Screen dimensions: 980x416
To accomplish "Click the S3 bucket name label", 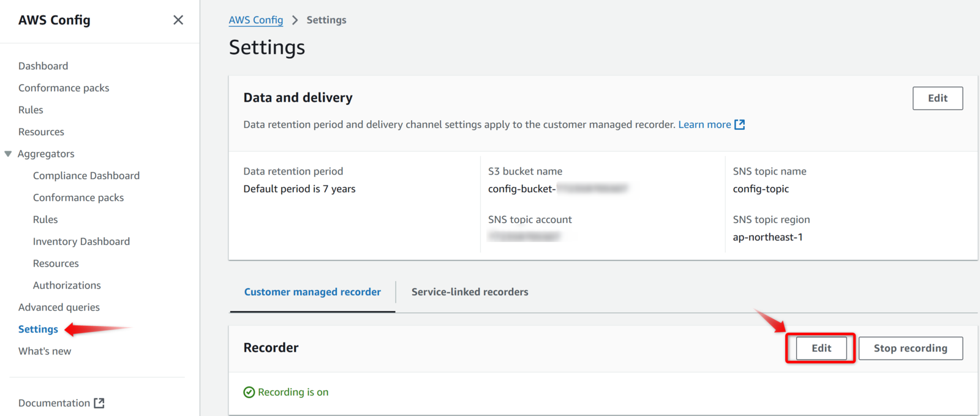I will point(526,171).
